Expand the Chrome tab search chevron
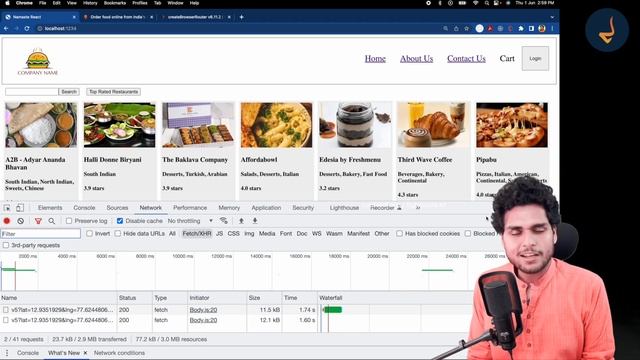The height and width of the screenshot is (360, 640). pyautogui.click(x=552, y=17)
